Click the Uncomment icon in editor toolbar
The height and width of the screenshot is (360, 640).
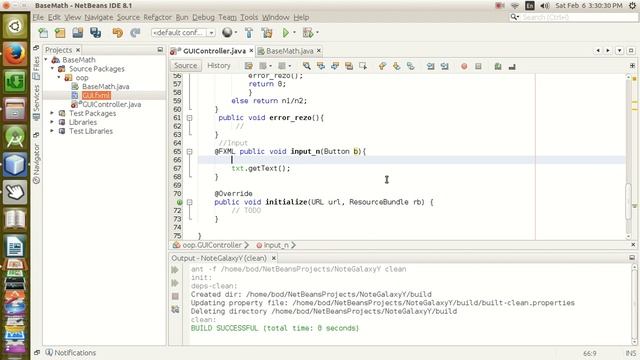pos(512,66)
